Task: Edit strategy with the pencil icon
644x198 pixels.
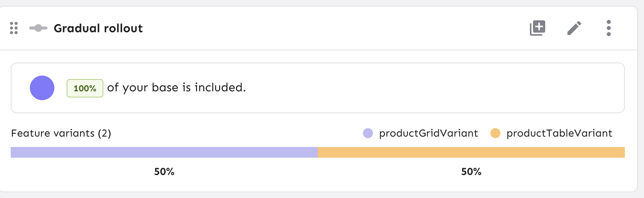Action: (x=574, y=28)
